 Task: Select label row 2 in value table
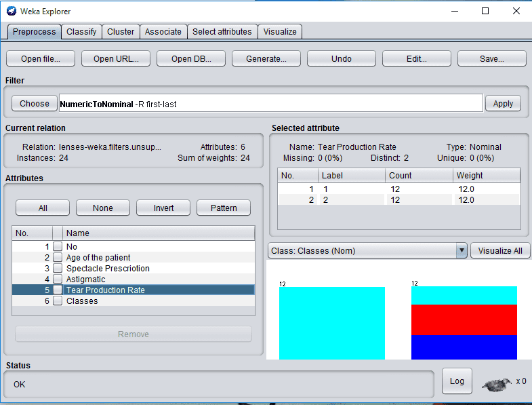pyautogui.click(x=399, y=199)
